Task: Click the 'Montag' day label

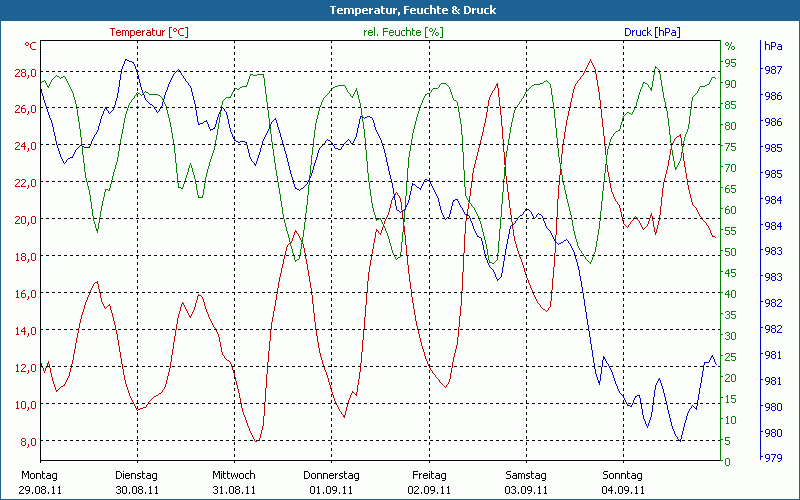Action: 39,476
